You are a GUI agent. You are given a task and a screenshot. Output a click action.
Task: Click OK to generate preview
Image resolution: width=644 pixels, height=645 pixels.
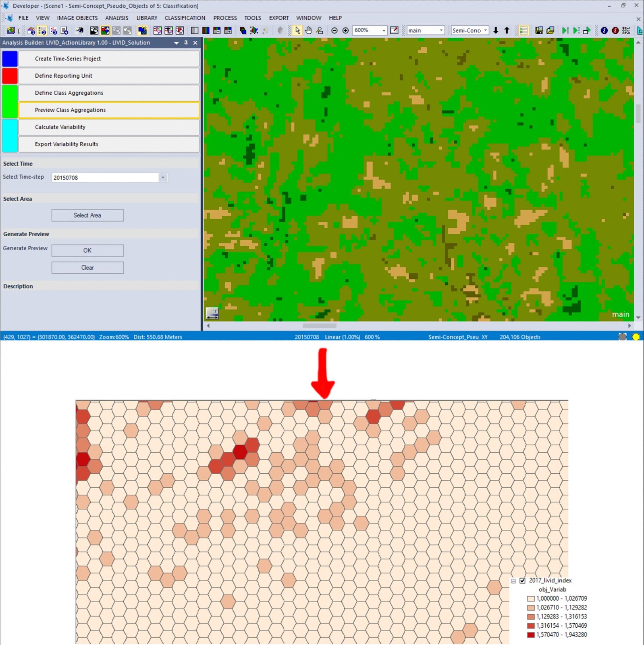pos(87,250)
